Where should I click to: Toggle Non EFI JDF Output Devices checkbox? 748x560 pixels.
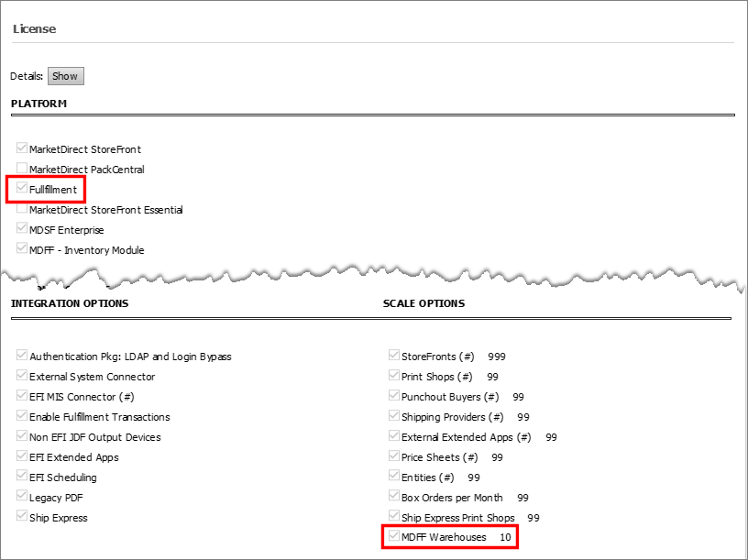tap(21, 435)
